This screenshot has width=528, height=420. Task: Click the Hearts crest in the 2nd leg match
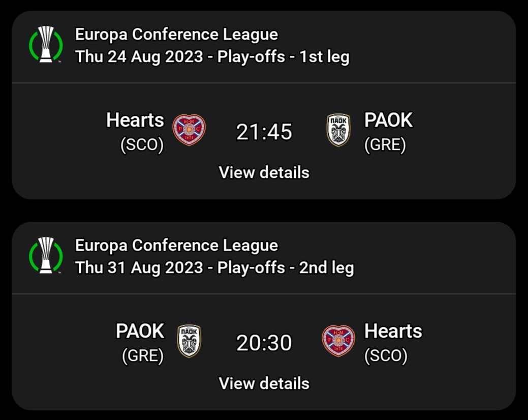point(338,341)
